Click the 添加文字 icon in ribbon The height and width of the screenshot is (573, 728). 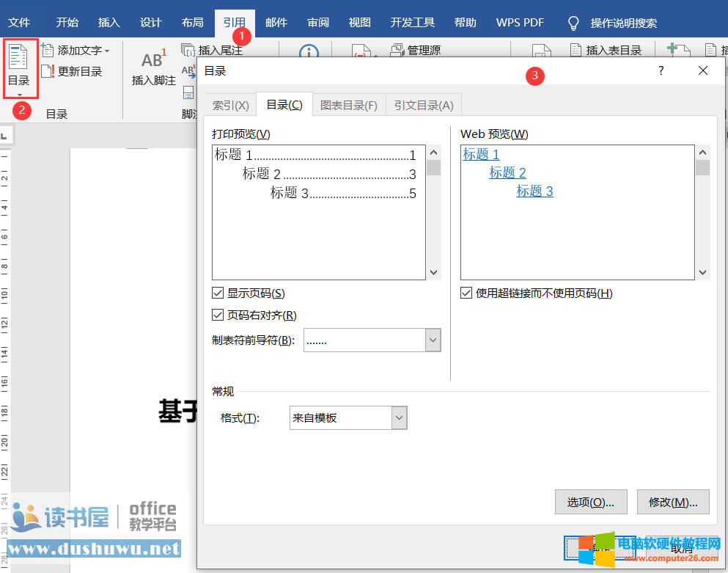(x=48, y=51)
